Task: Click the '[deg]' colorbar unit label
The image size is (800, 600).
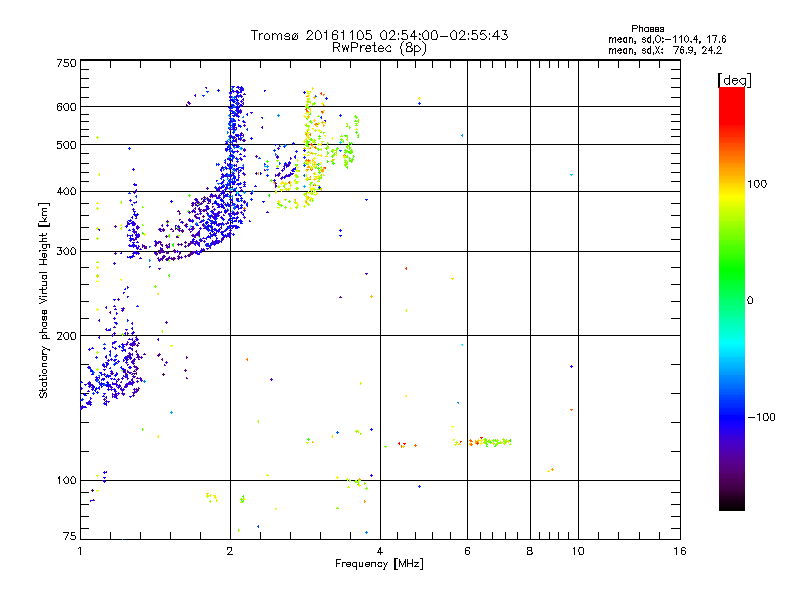Action: pos(734,80)
